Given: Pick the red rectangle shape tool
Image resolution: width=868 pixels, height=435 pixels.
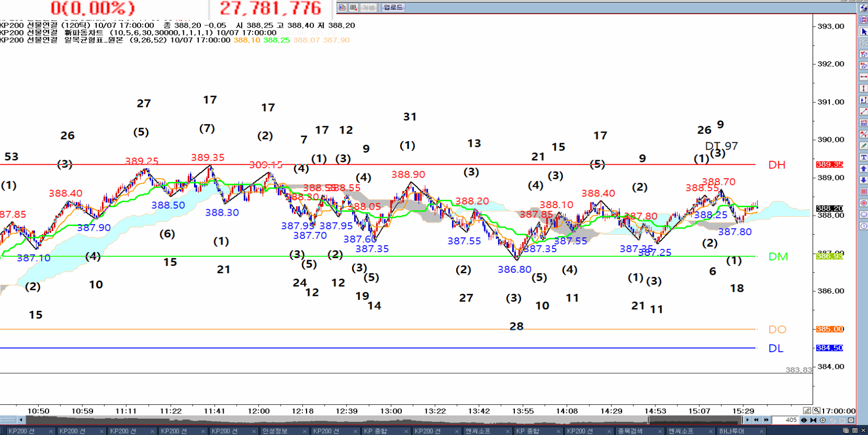Looking at the screenshot, I should pos(863,192).
